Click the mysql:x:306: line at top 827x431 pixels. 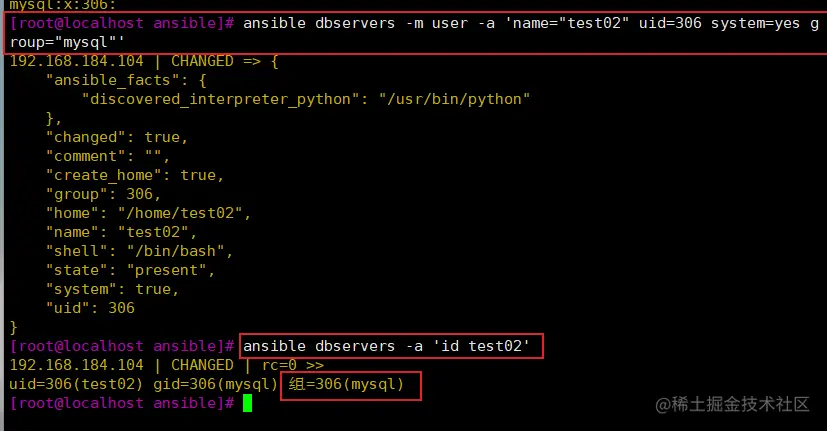click(x=62, y=6)
